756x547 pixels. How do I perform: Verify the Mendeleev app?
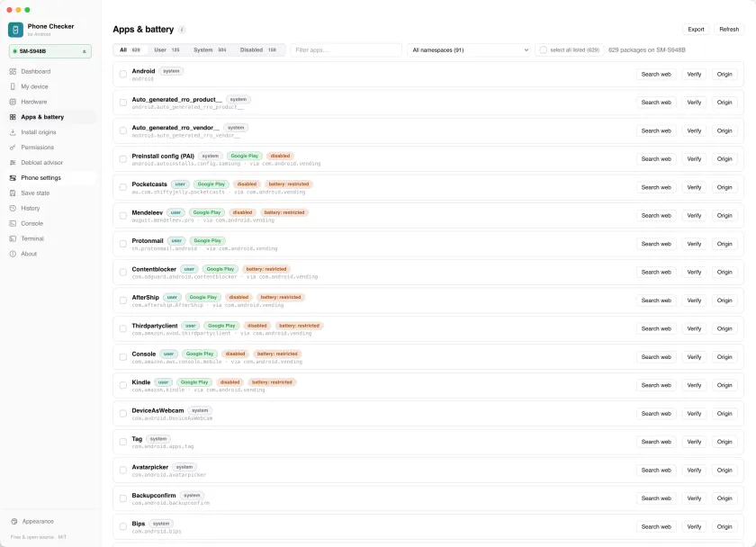pyautogui.click(x=694, y=215)
